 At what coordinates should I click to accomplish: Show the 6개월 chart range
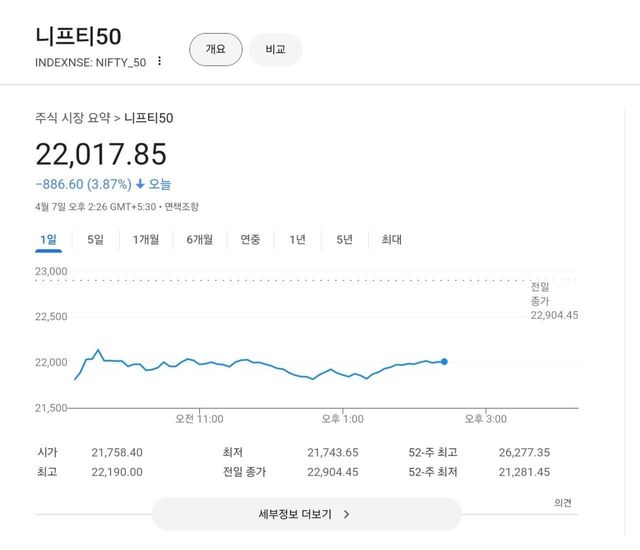pos(199,239)
